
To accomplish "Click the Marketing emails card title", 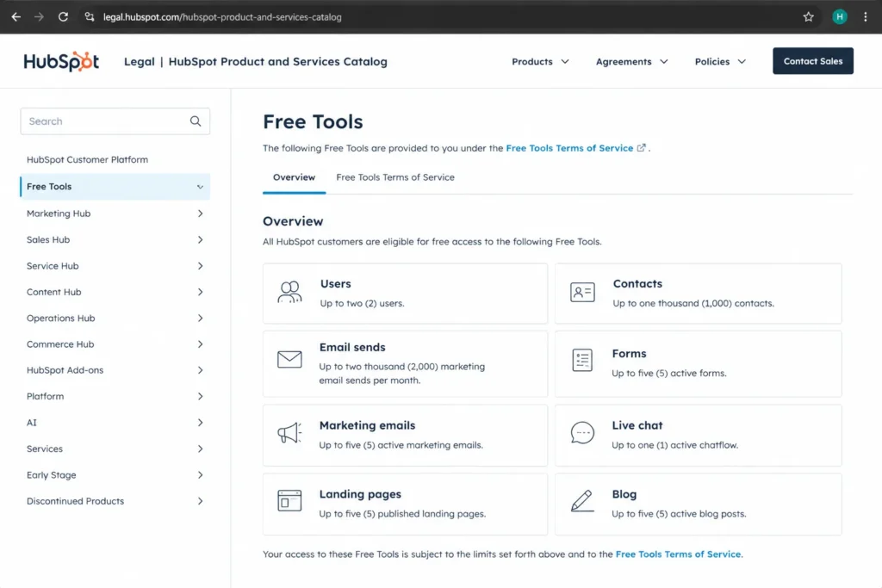I will tap(367, 425).
